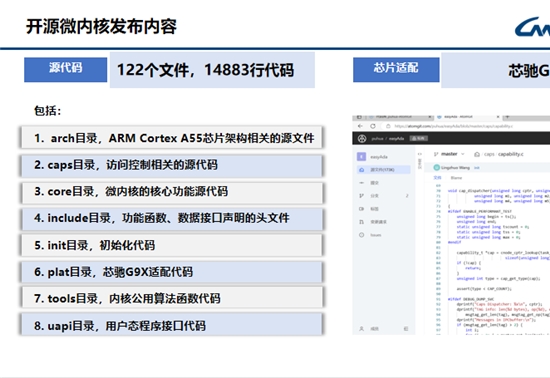Click line number 70 in the code view

[x=438, y=191]
